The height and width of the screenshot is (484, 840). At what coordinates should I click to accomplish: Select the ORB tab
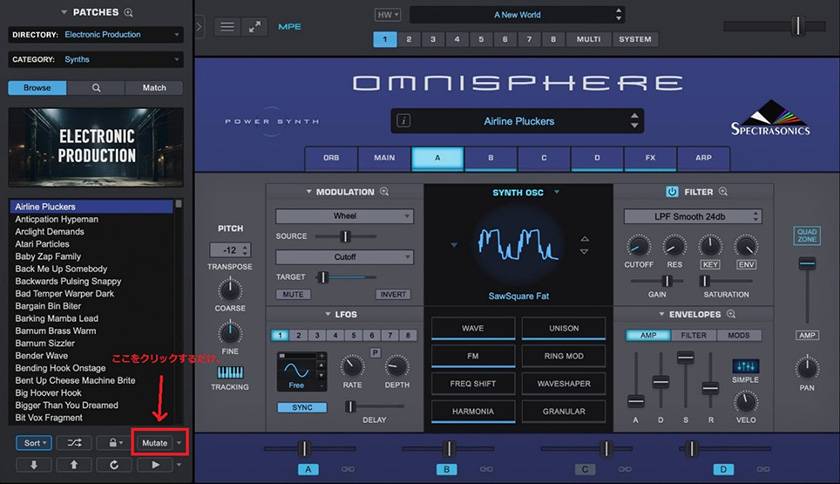click(x=331, y=158)
